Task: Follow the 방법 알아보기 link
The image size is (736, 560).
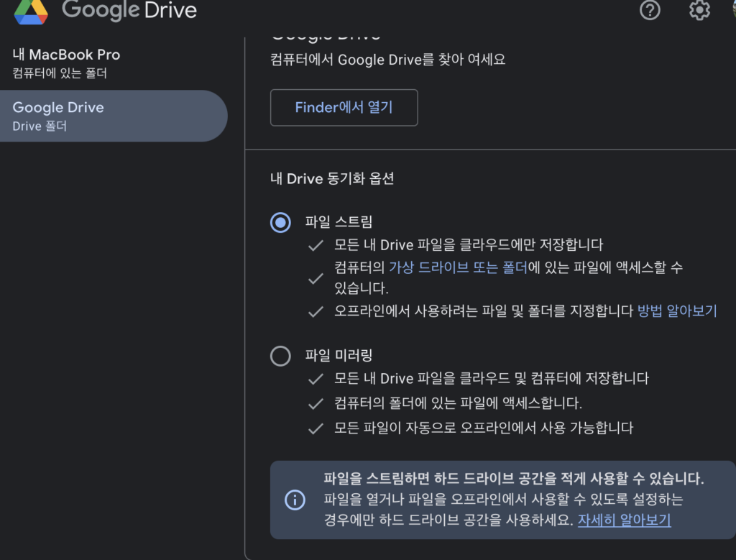Action: [677, 311]
